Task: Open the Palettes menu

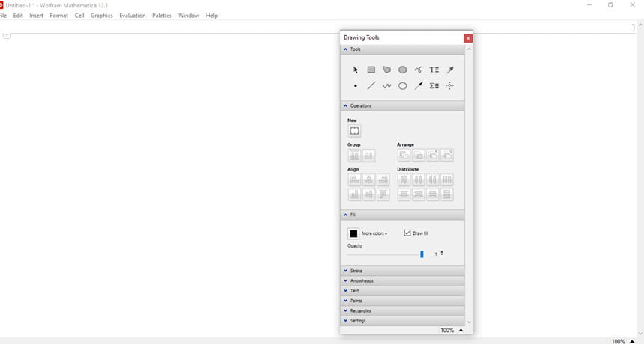Action: [x=162, y=16]
